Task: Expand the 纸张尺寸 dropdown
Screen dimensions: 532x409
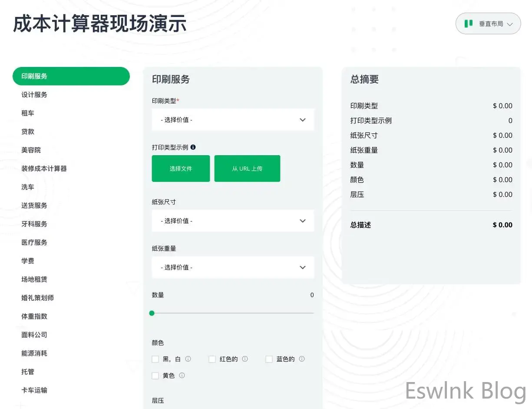Action: pyautogui.click(x=233, y=221)
